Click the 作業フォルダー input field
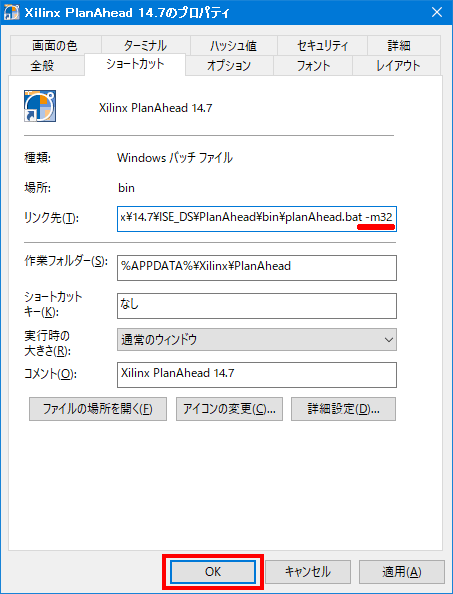This screenshot has height=594, width=453. pyautogui.click(x=257, y=268)
